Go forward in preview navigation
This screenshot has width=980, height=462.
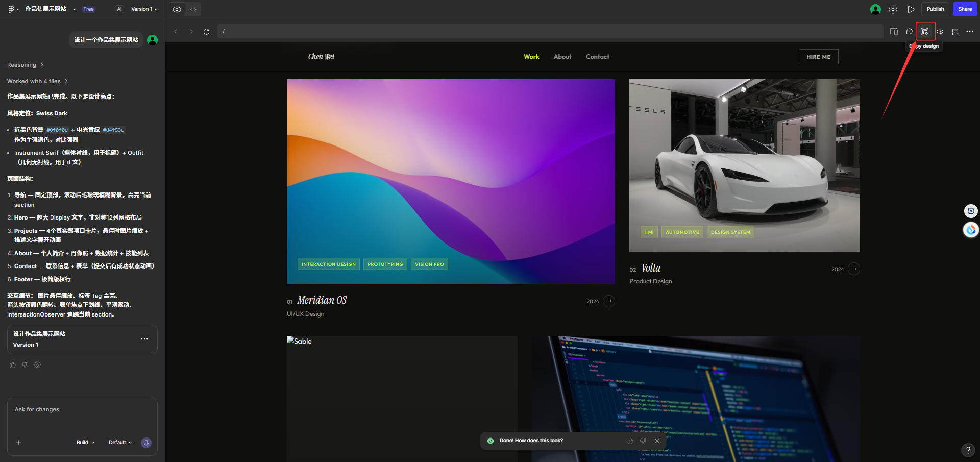[x=191, y=32]
